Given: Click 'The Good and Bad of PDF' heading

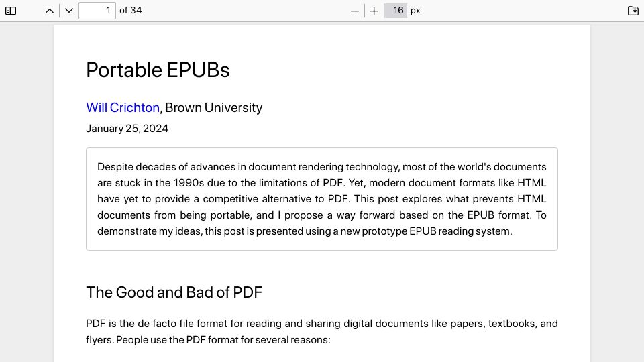Looking at the screenshot, I should pos(174,292).
